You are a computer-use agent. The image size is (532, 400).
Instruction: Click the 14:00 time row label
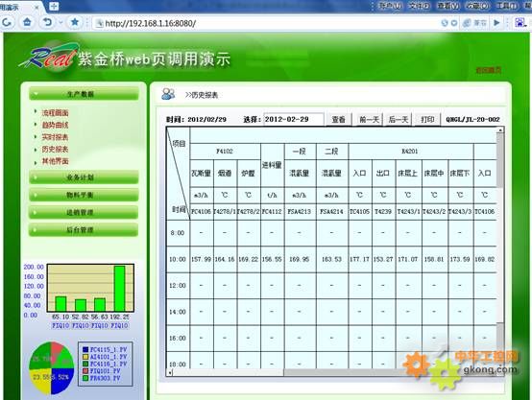click(178, 312)
